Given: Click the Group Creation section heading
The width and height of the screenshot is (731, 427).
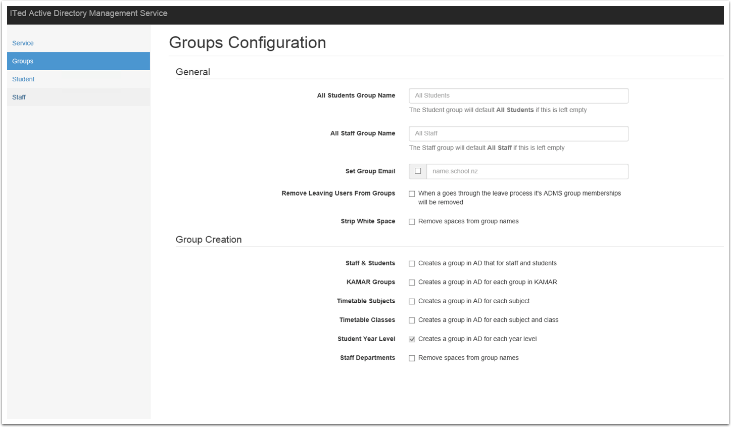Looking at the screenshot, I should 208,240.
